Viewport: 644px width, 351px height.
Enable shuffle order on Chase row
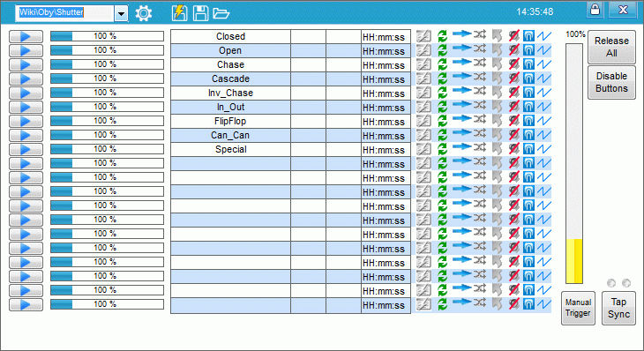pyautogui.click(x=480, y=63)
